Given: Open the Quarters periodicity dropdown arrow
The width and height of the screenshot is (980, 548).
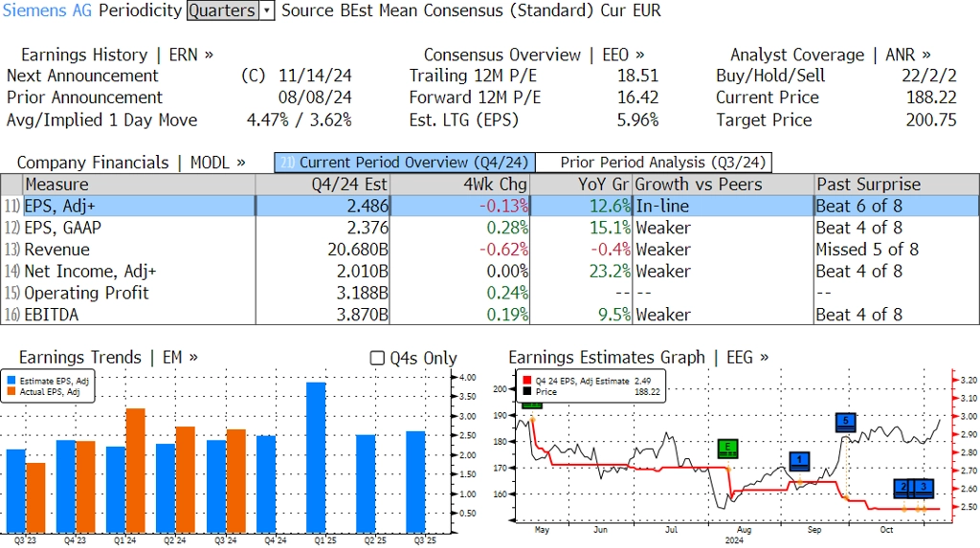Looking at the screenshot, I should (x=268, y=11).
